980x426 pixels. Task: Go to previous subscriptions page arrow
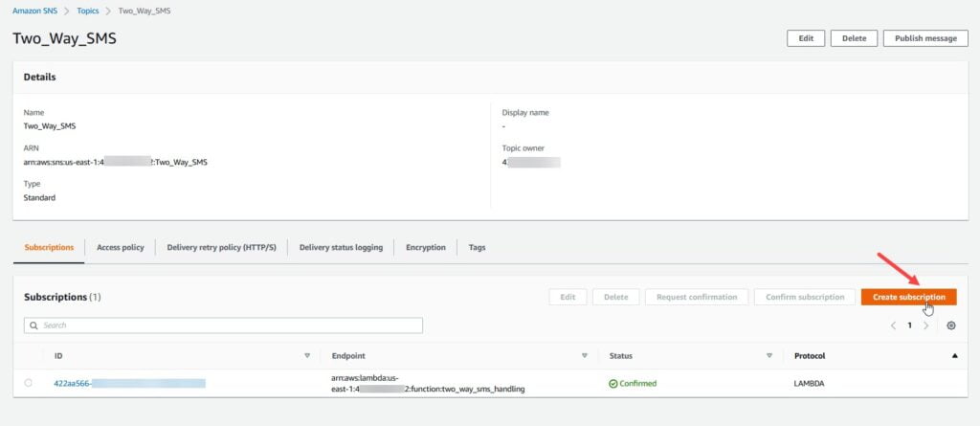coord(893,325)
